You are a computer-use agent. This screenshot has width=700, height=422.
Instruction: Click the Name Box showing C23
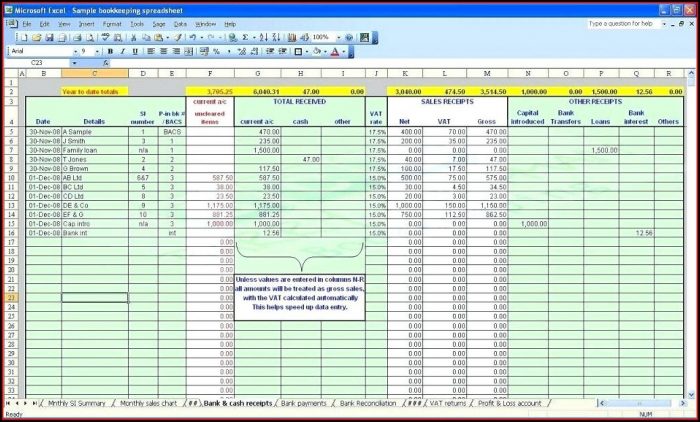(x=37, y=63)
